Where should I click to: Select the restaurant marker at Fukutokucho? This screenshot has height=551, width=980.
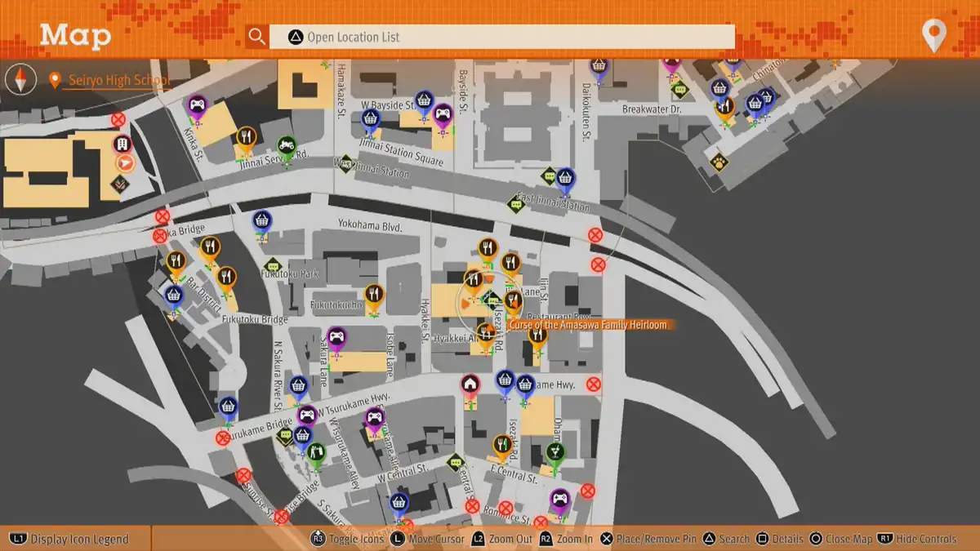click(x=374, y=295)
